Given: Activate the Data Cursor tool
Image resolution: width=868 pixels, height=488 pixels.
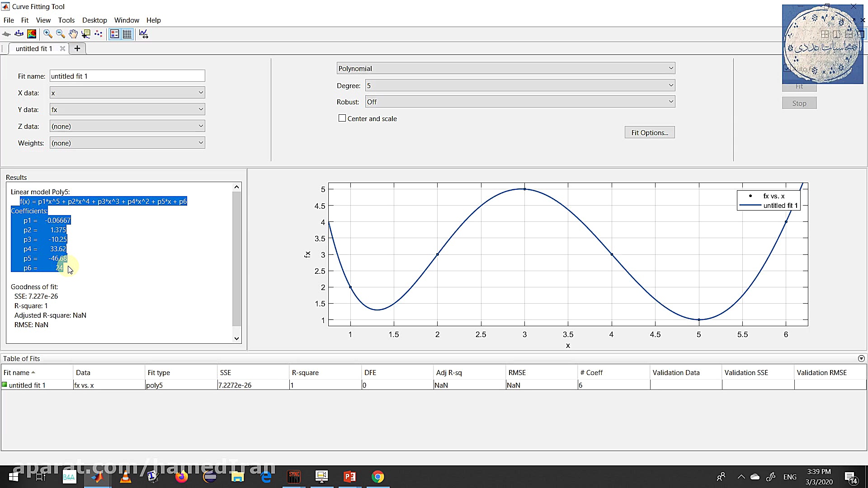Looking at the screenshot, I should [x=85, y=34].
